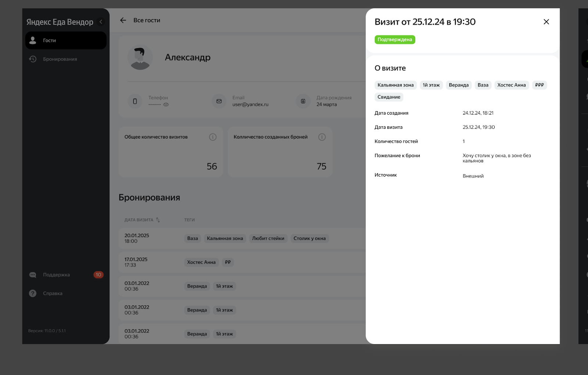
Task: Collapse the sidebar with the chevron button
Action: (x=101, y=22)
